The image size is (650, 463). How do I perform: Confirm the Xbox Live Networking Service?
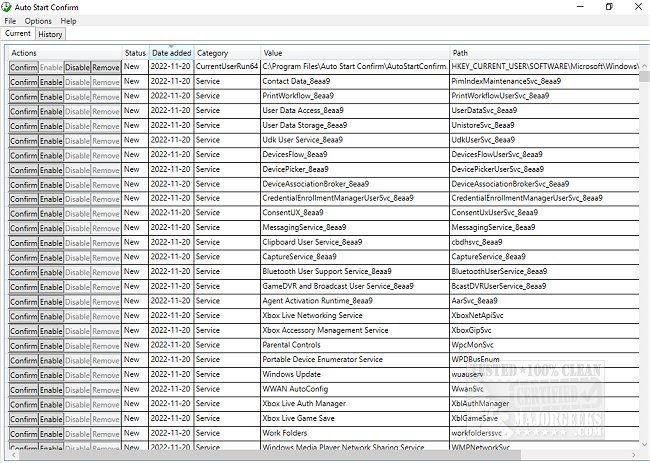(x=24, y=317)
